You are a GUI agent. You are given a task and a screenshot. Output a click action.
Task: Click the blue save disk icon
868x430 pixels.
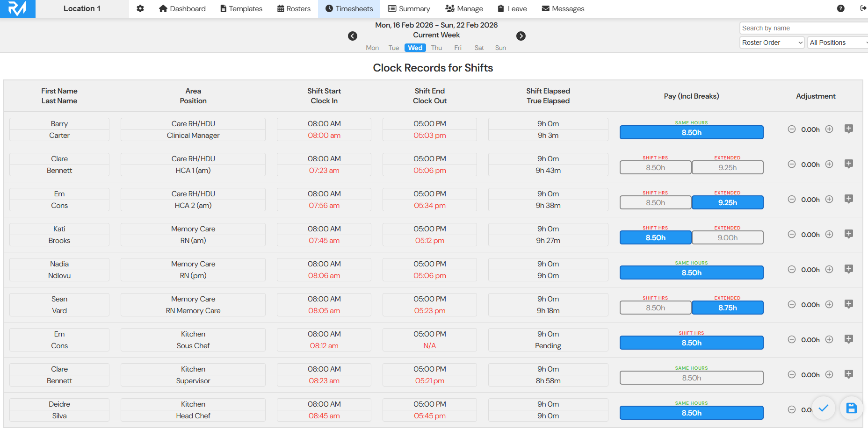pos(851,408)
